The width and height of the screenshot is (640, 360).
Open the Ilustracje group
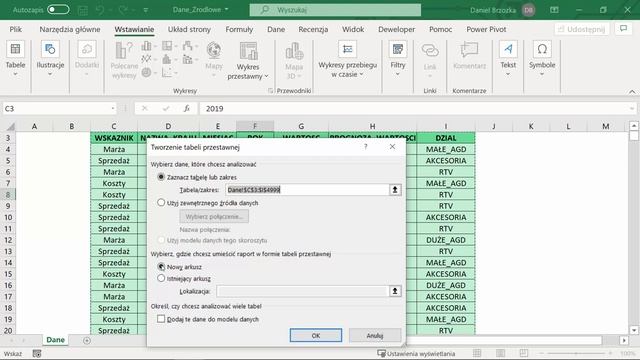50,60
